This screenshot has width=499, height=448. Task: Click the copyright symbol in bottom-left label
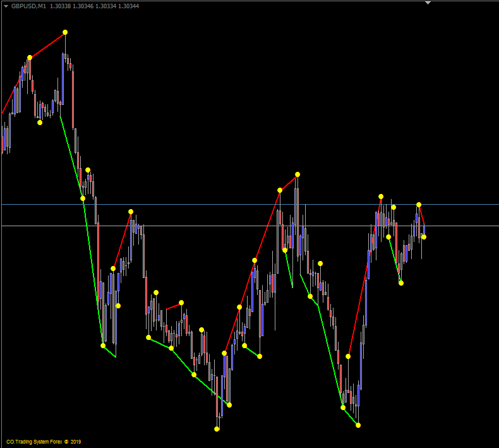(66, 442)
